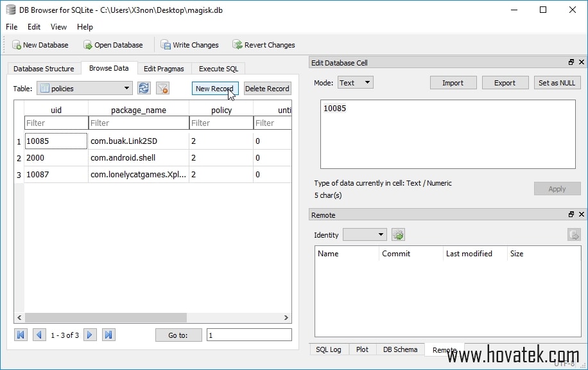
Task: Click the Remote identity settings gear icon
Action: [398, 235]
